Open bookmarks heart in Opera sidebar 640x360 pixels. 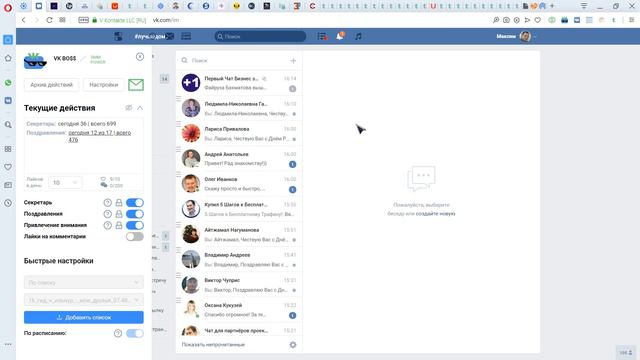(8, 167)
